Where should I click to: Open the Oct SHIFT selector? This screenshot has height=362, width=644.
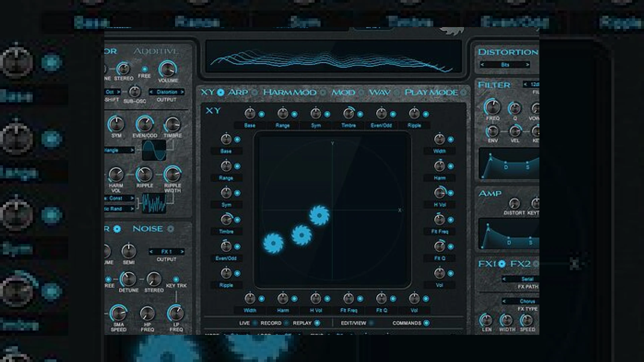(x=113, y=92)
